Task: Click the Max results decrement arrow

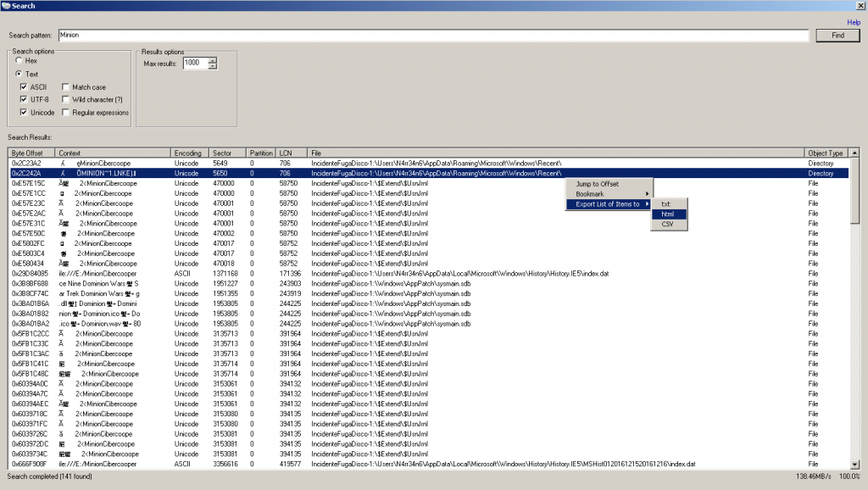Action: 213,66
